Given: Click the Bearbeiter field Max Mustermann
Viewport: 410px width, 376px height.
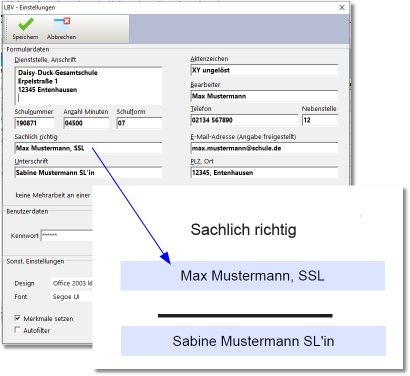Looking at the screenshot, I should (x=264, y=96).
